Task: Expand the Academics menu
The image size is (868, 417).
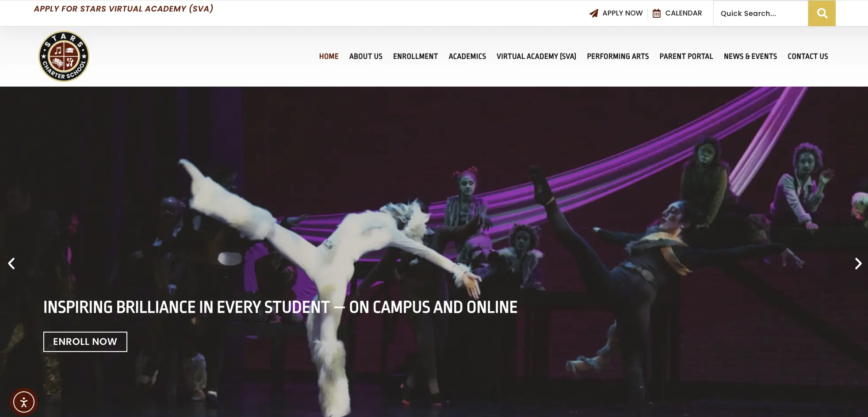Action: coord(467,56)
